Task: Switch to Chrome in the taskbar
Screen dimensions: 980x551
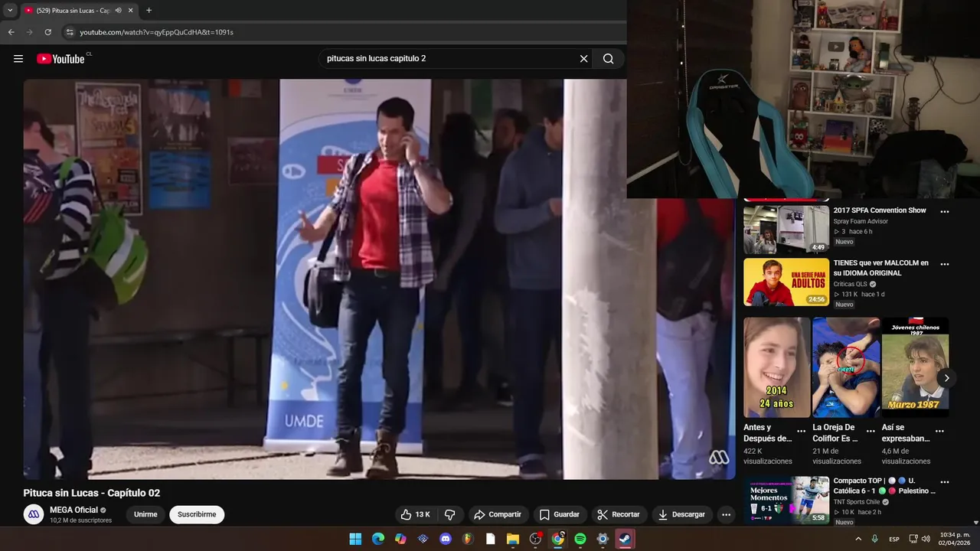Action: tap(557, 539)
